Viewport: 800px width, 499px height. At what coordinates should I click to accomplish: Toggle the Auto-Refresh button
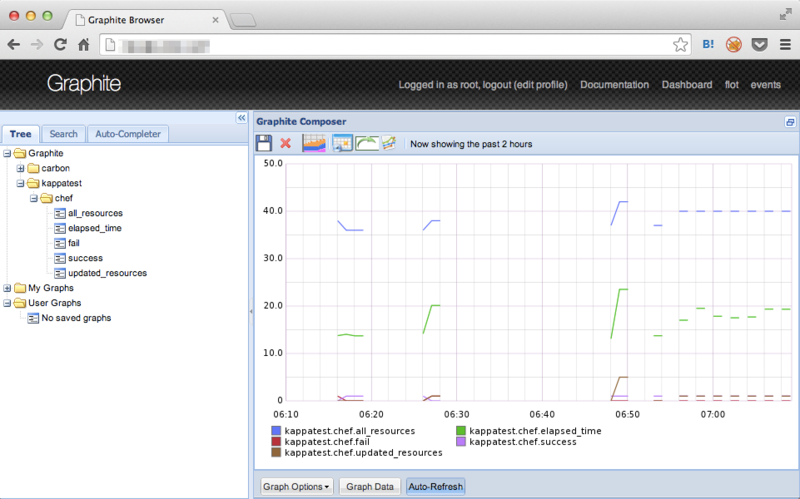pos(435,486)
